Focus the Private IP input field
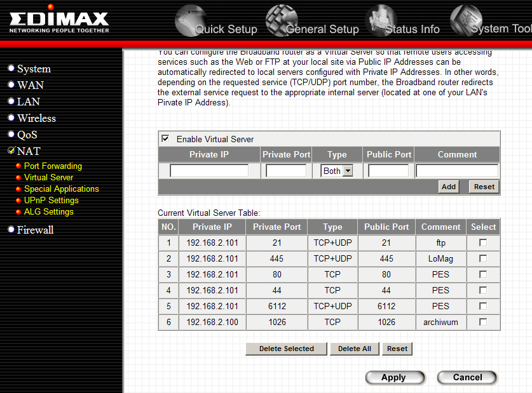 [x=209, y=171]
